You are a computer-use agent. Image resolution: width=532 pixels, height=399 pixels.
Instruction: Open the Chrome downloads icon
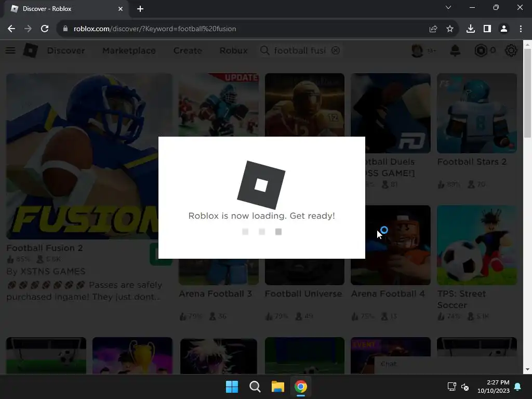471,29
